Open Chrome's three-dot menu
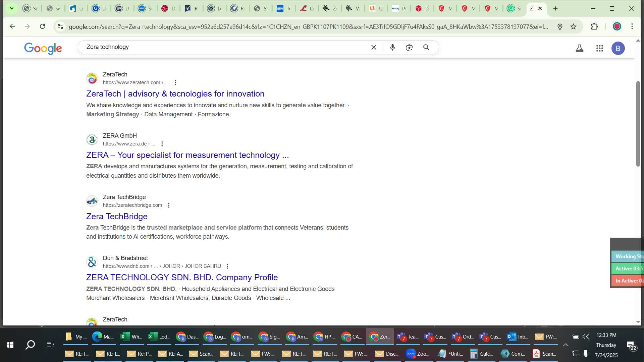The width and height of the screenshot is (644, 362). pos(632,26)
